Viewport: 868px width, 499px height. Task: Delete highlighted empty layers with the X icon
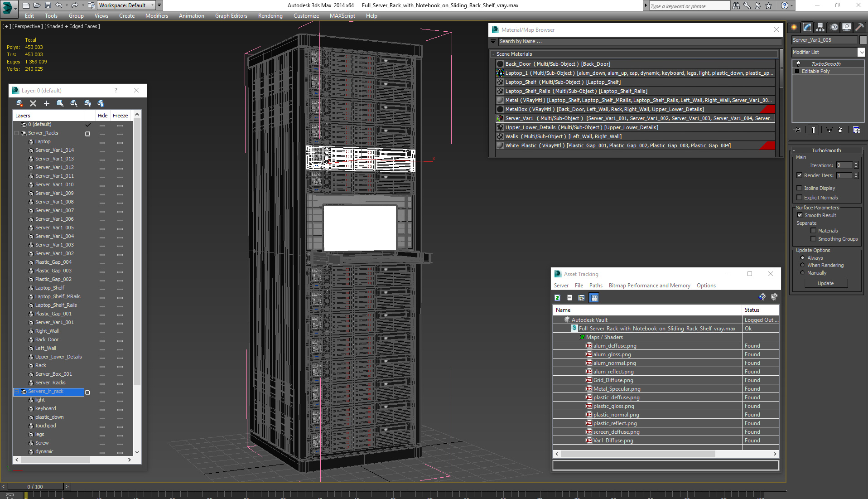point(33,103)
